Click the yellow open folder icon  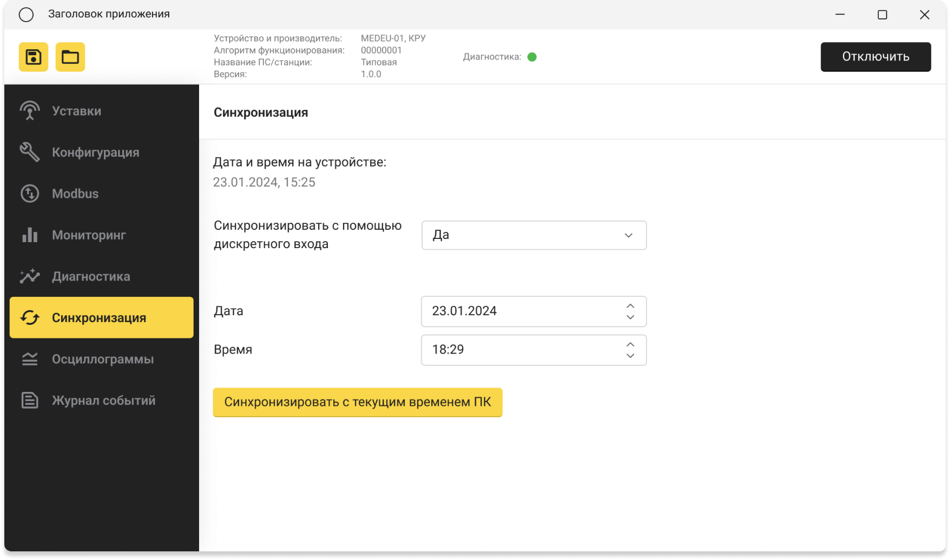pyautogui.click(x=70, y=57)
